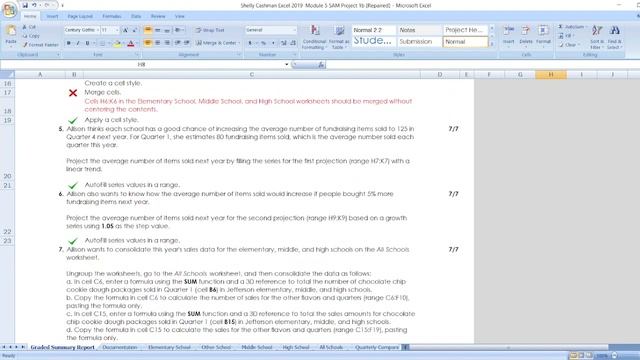Click Delete in the Cells group
Screen dimensions: 640x360
(x=526, y=37)
